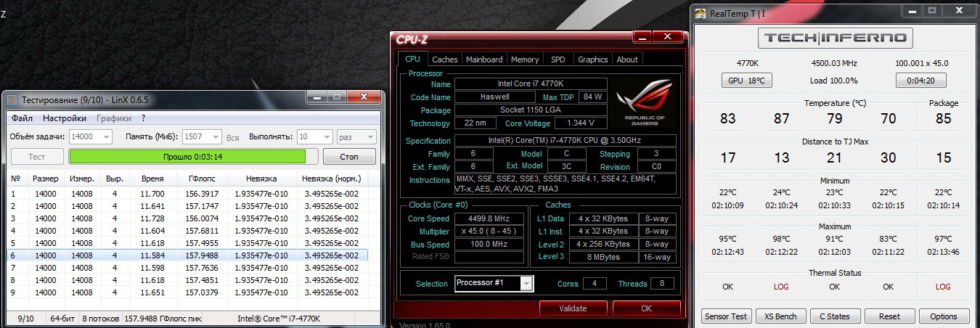Click the Невязка (норм.) column header
980x328 pixels.
[x=332, y=179]
